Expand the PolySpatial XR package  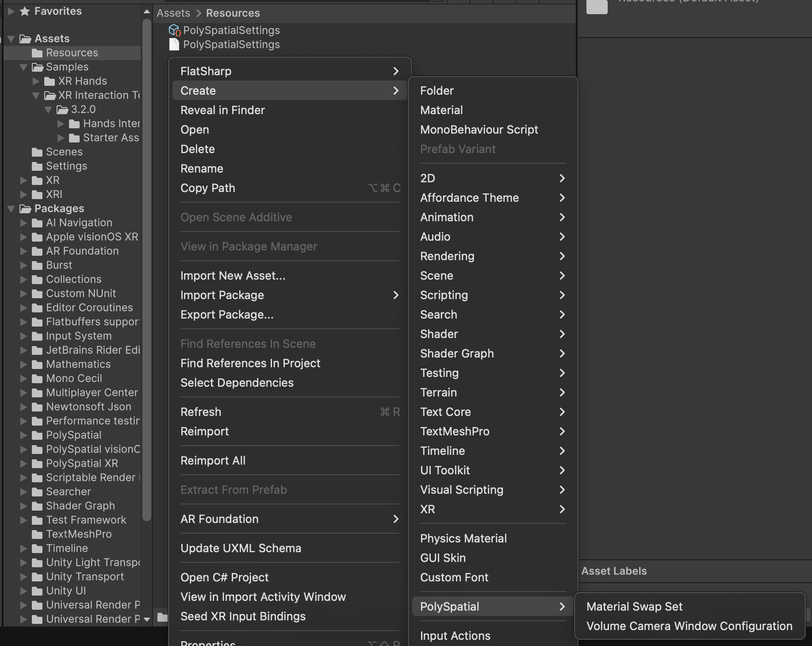[x=24, y=464]
